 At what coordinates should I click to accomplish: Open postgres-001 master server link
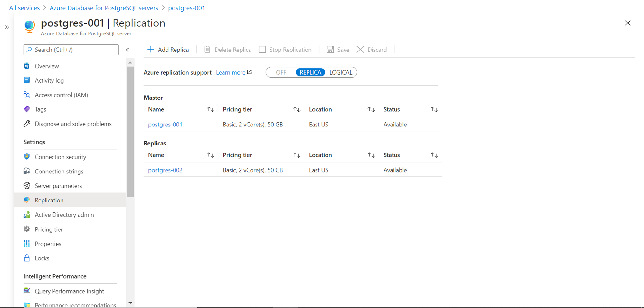(165, 125)
